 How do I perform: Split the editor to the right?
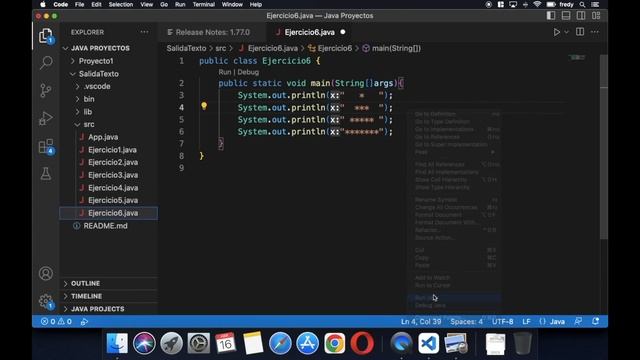(580, 32)
